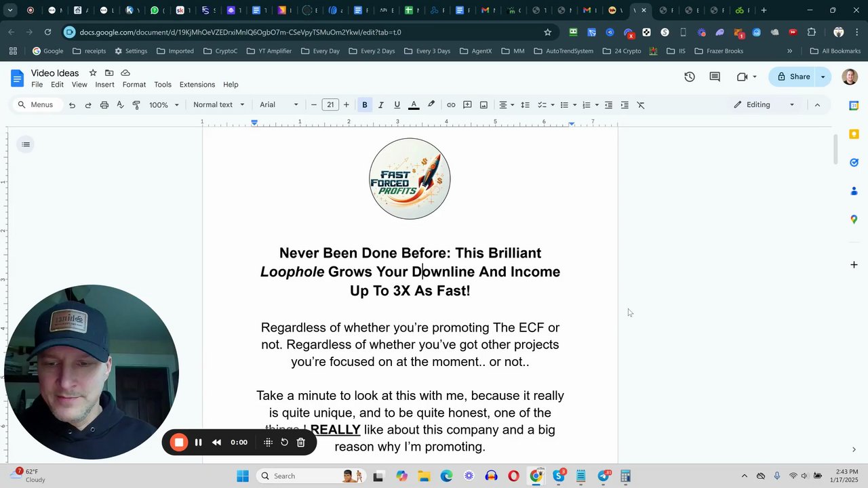This screenshot has height=488, width=868.
Task: Show all comments in the document
Action: point(715,77)
